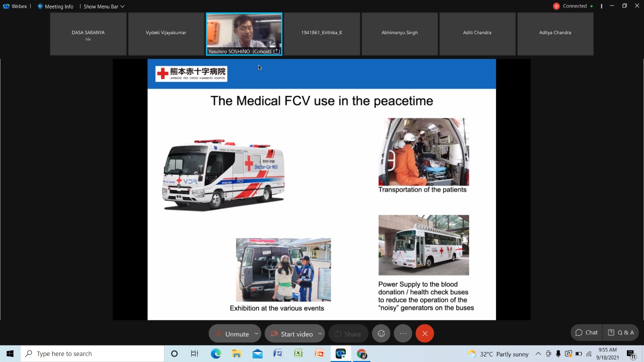Open the clock showing 9:55 AM
The height and width of the screenshot is (362, 644).
click(608, 354)
